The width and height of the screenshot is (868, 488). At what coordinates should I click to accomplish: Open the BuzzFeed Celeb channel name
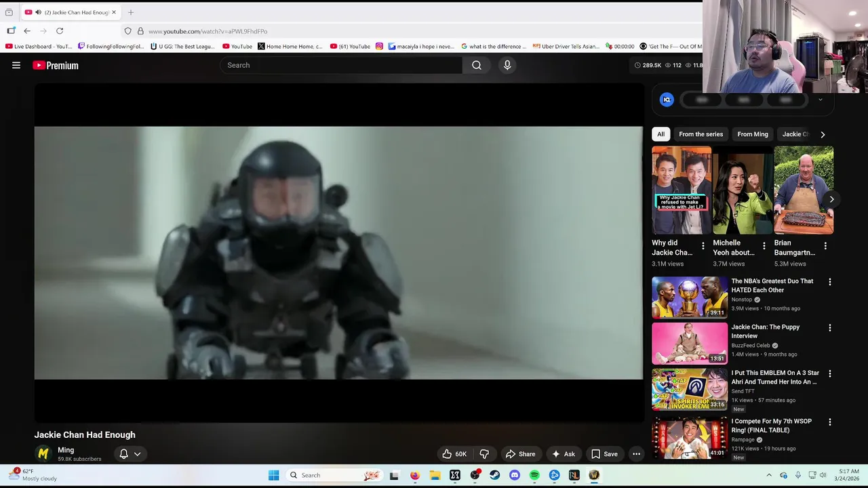751,346
